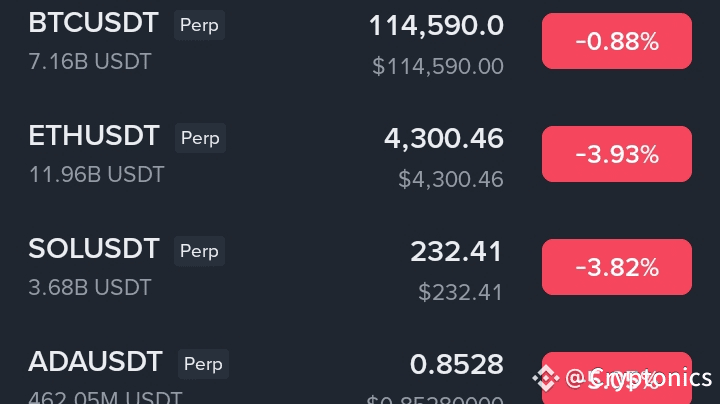
Task: Click the BTC last price 114,590.0
Action: 436,26
